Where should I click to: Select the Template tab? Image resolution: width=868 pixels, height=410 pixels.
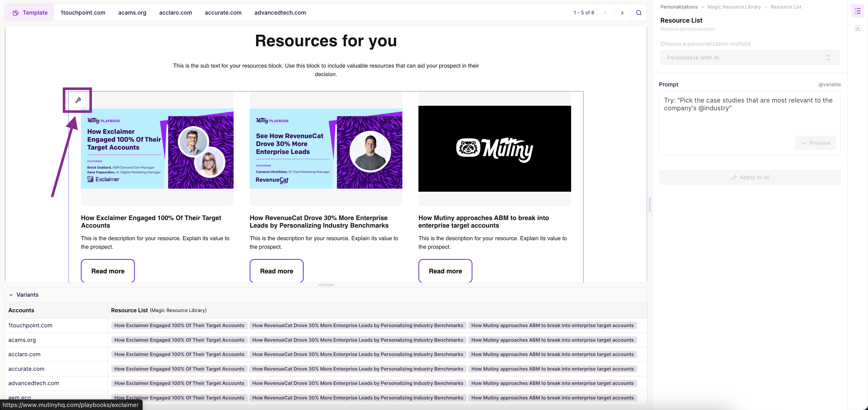tap(30, 13)
